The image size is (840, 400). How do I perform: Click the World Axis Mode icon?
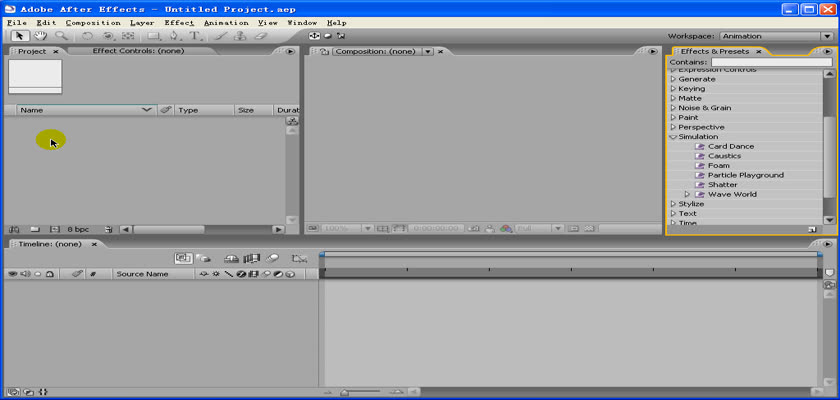pyautogui.click(x=328, y=36)
